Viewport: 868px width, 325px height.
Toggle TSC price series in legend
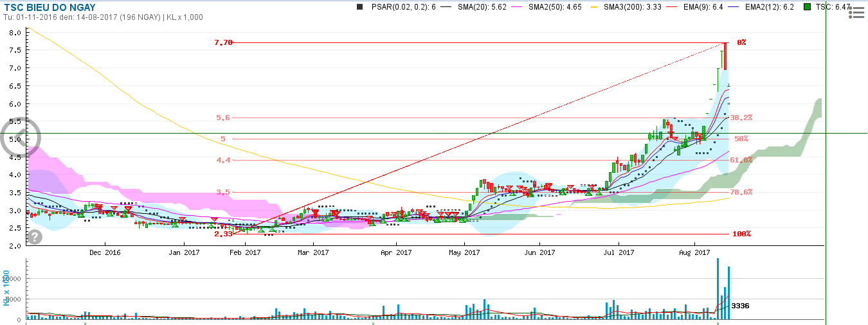pyautogui.click(x=834, y=6)
